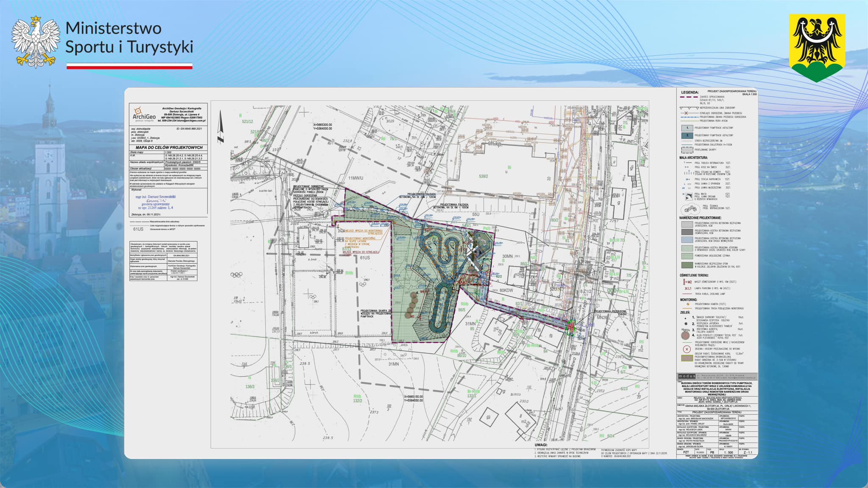Click the dark green EPDM surface swatch
The height and width of the screenshot is (488, 868).
point(687,265)
